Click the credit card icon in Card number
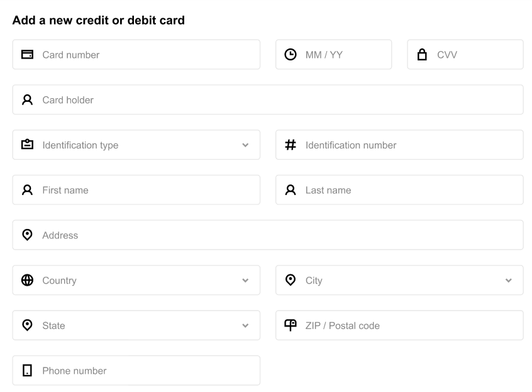The height and width of the screenshot is (392, 532). 27,54
